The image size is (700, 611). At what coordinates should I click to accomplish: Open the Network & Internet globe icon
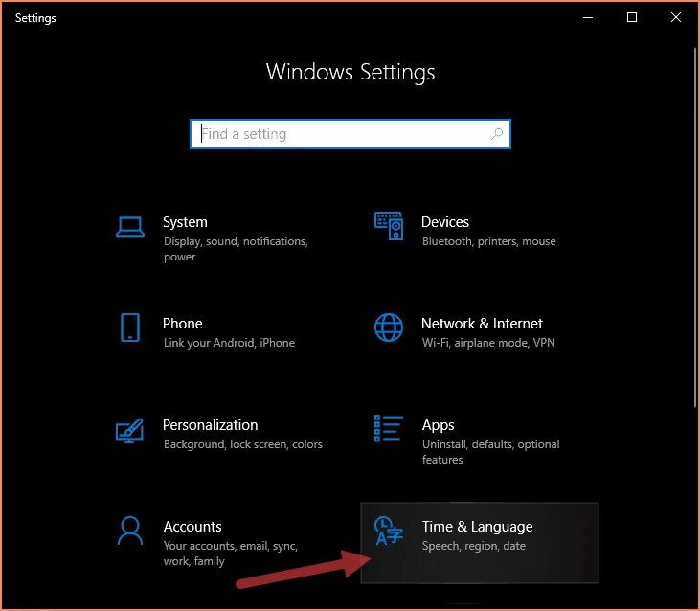pyautogui.click(x=389, y=328)
